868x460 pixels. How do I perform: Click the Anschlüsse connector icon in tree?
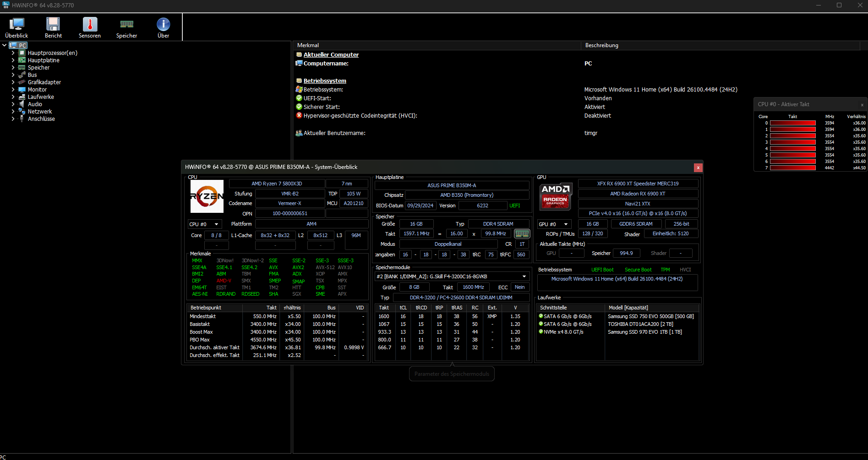22,119
